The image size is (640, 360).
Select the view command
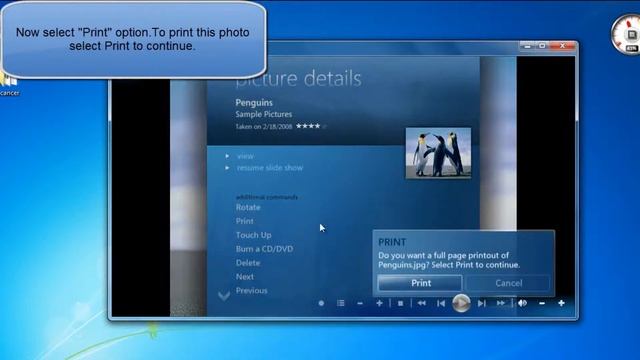245,156
